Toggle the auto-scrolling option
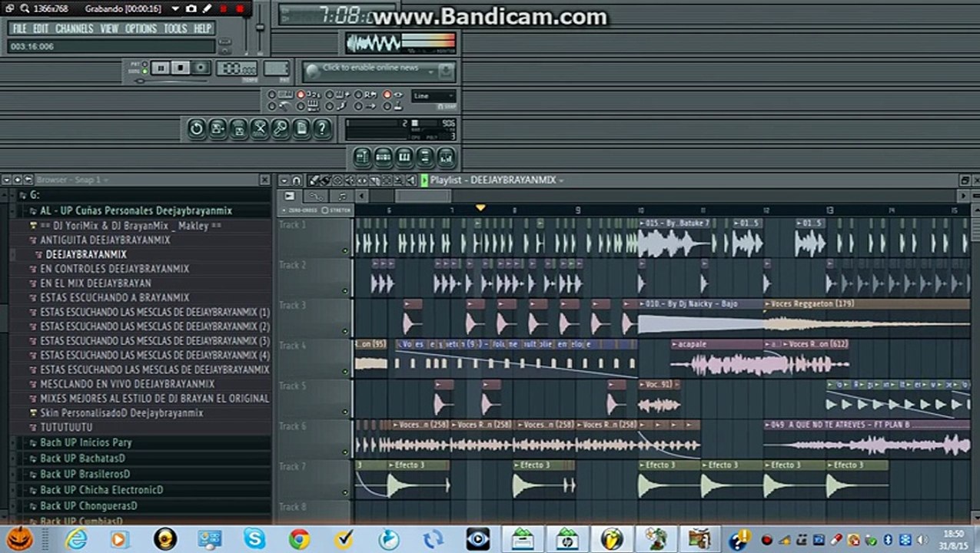The height and width of the screenshot is (553, 980). tap(387, 95)
